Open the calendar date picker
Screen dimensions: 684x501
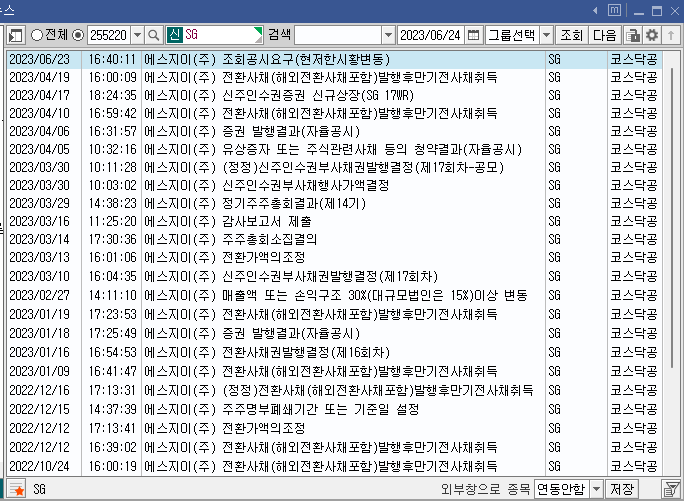point(473,35)
